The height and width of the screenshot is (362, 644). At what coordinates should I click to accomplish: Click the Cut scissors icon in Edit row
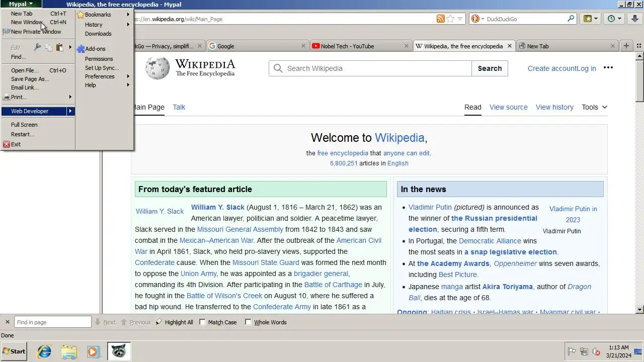point(38,47)
